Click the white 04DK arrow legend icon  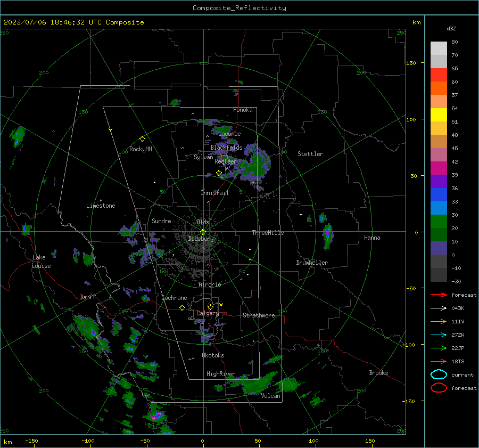tap(439, 308)
